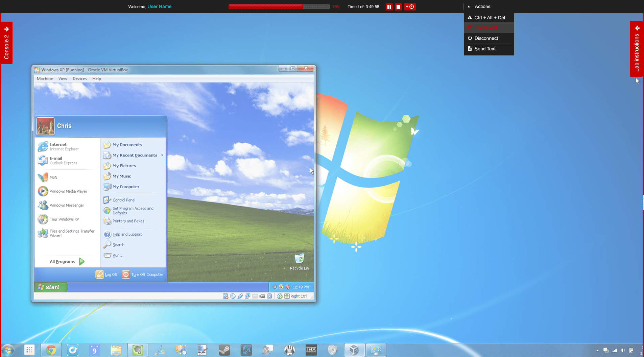Screen dimensions: 644x357
Task: Expand My Recent Documents submenu
Action: pyautogui.click(x=133, y=155)
